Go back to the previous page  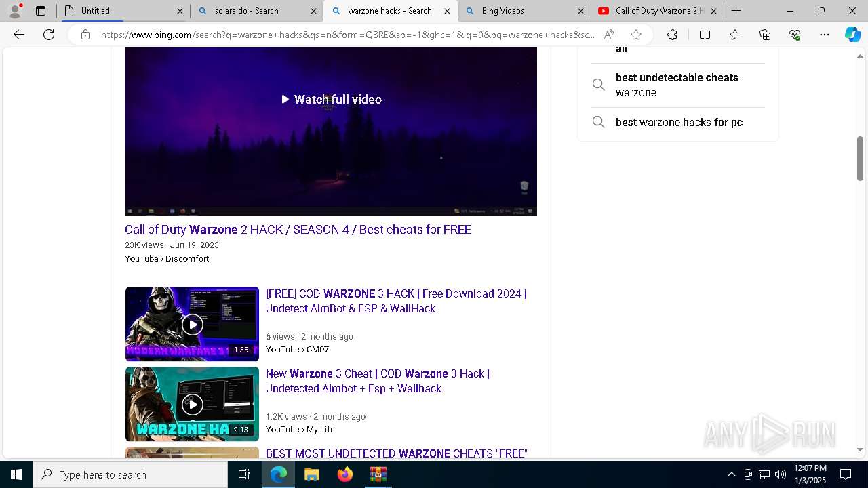19,35
